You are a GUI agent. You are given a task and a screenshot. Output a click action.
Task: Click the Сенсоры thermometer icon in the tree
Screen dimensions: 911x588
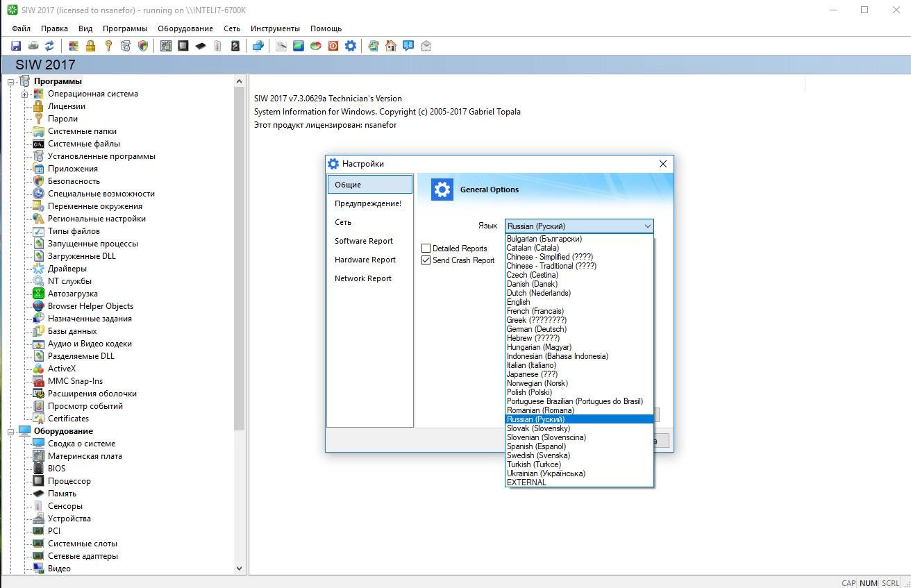[x=39, y=506]
